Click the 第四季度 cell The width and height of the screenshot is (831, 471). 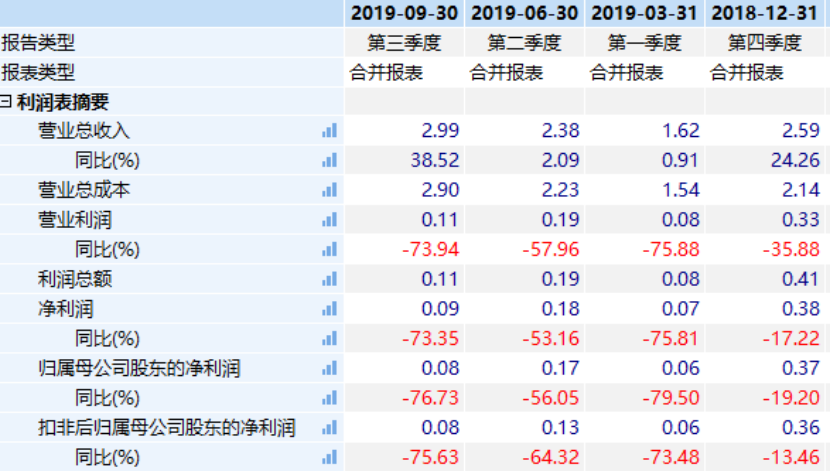pyautogui.click(x=765, y=42)
